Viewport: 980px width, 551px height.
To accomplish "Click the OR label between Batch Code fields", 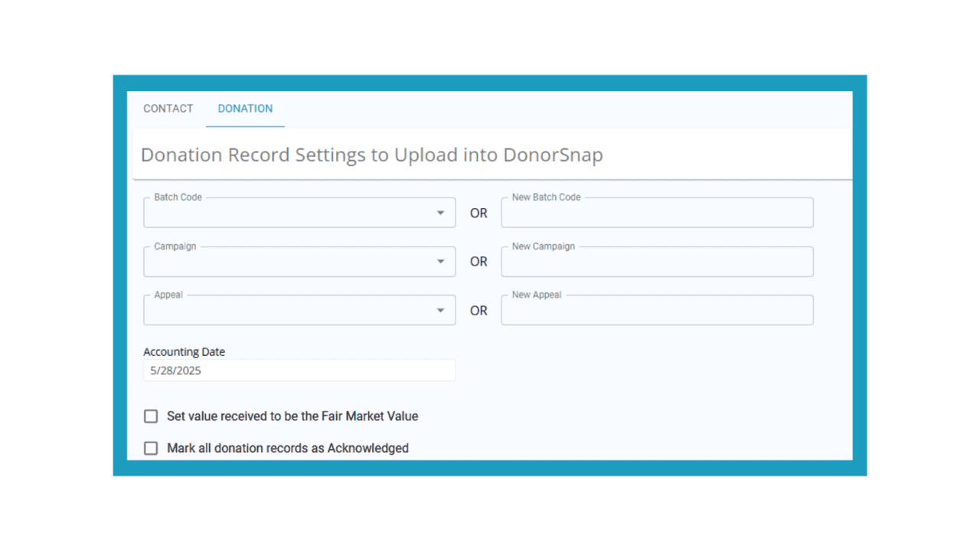I will 478,213.
